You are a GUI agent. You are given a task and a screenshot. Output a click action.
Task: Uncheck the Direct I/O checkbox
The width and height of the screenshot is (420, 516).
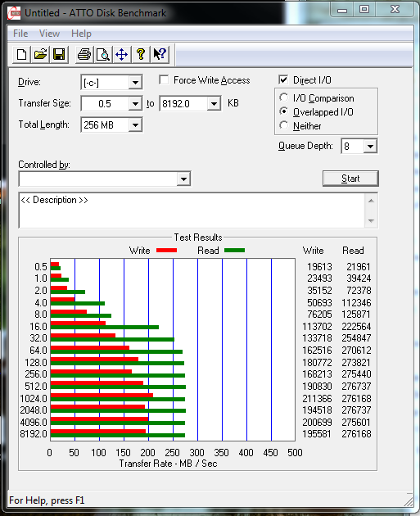coord(283,79)
